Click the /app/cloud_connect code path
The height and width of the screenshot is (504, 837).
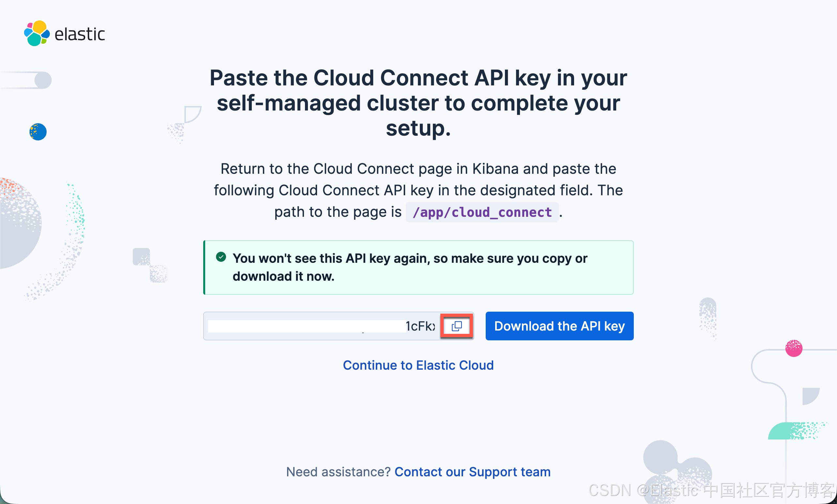coord(482,212)
